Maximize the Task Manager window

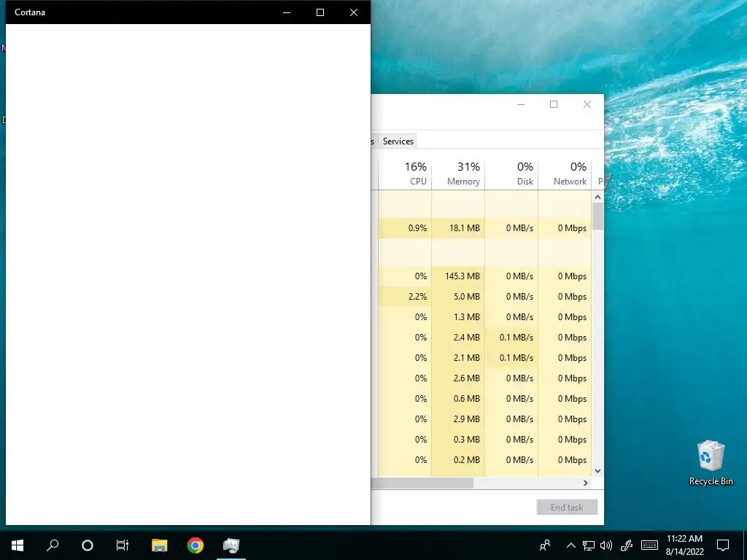tap(554, 104)
